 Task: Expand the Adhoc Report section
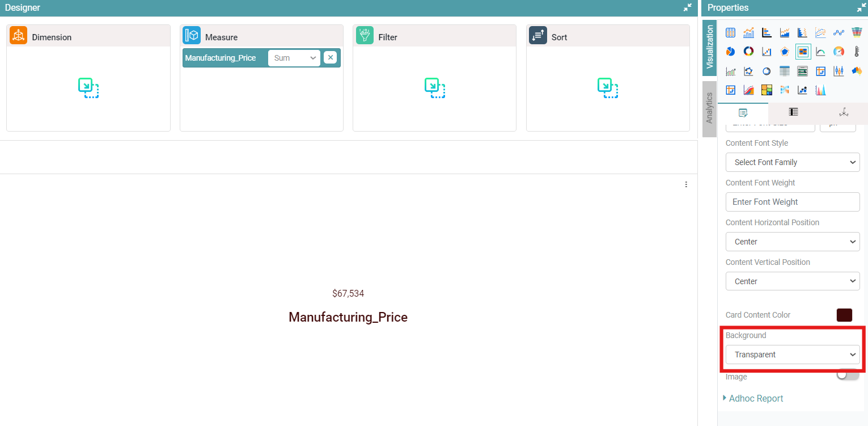coord(756,398)
